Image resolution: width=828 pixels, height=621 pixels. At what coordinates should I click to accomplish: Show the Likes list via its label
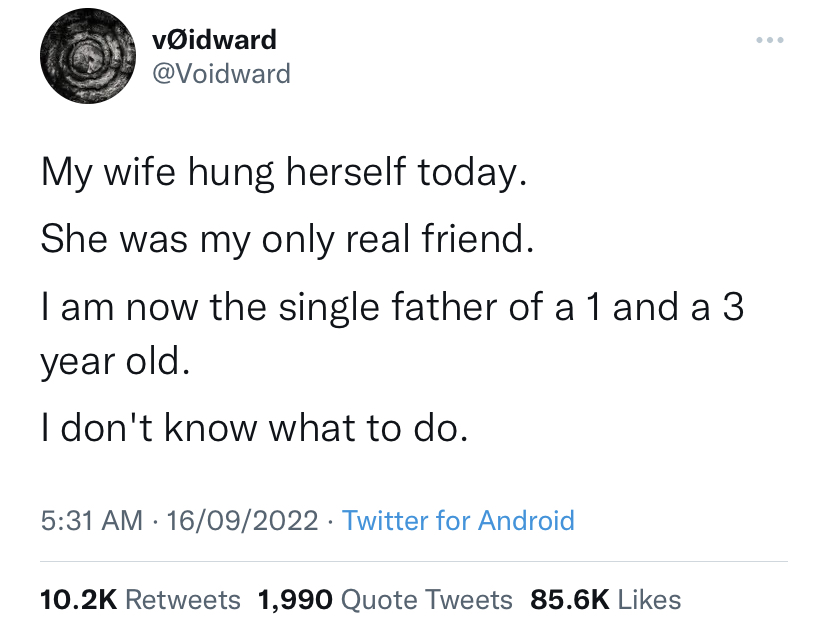650,600
